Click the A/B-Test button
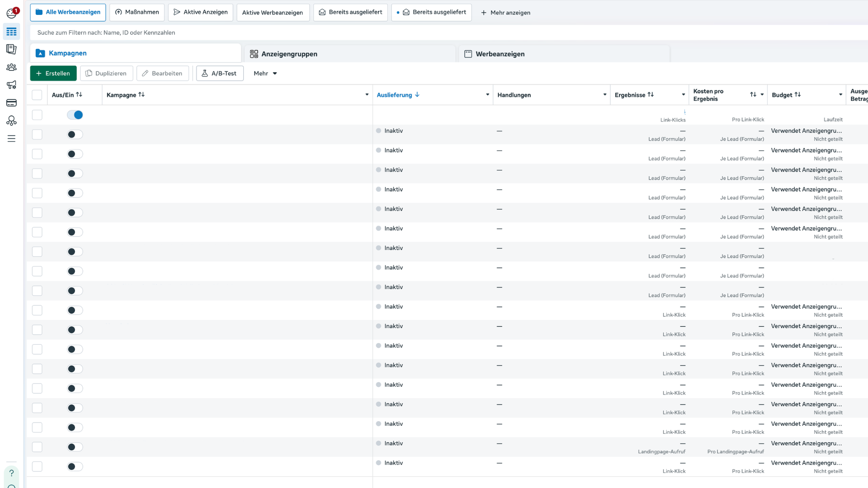868x488 pixels. coord(220,73)
